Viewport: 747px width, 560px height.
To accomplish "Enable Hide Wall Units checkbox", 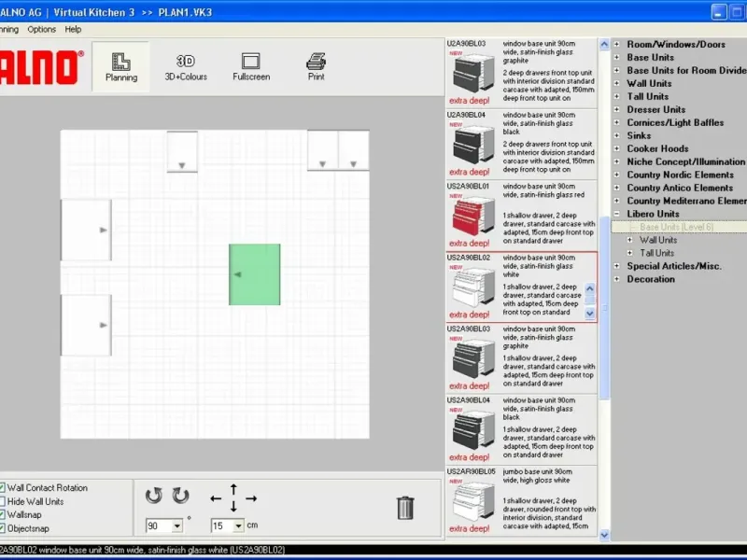I will pos(2,501).
